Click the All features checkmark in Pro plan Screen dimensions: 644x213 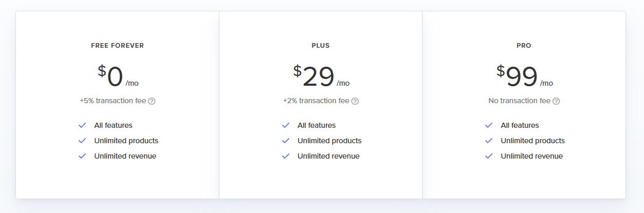(489, 125)
